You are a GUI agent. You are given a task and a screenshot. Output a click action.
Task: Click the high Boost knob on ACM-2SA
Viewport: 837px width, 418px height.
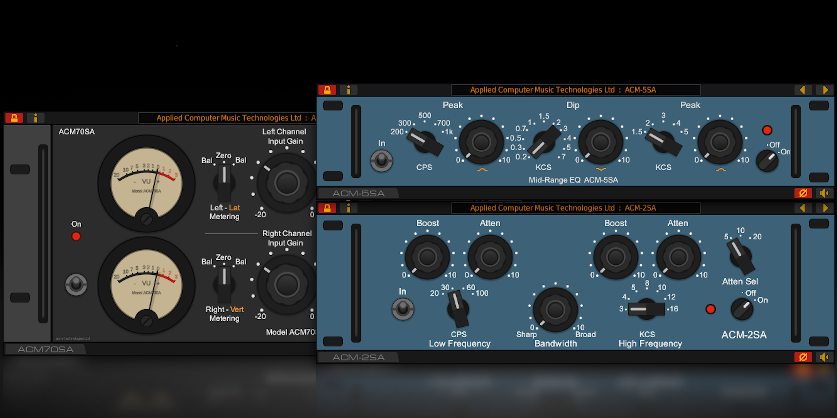pos(615,257)
